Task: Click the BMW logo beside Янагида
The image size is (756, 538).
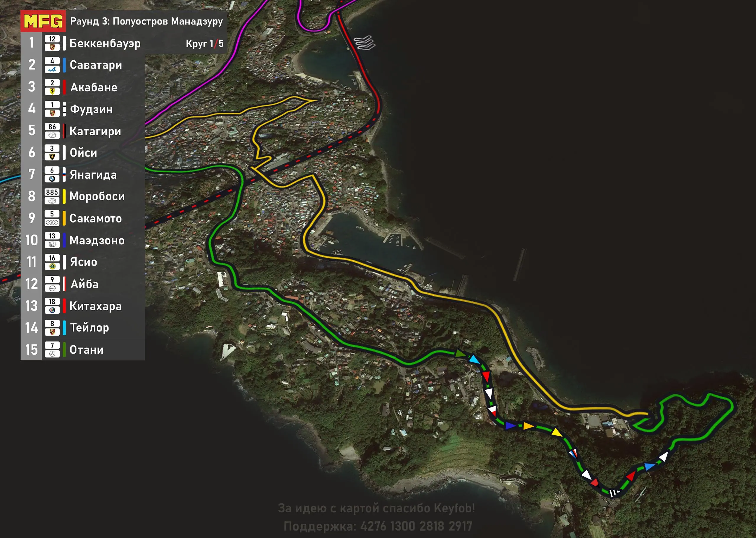Action: [x=52, y=178]
